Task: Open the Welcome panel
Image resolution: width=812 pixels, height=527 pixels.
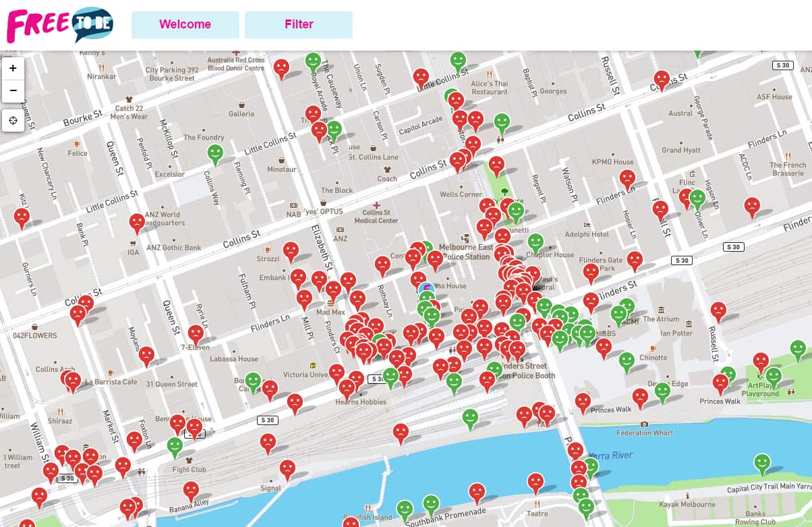Action: pyautogui.click(x=185, y=24)
